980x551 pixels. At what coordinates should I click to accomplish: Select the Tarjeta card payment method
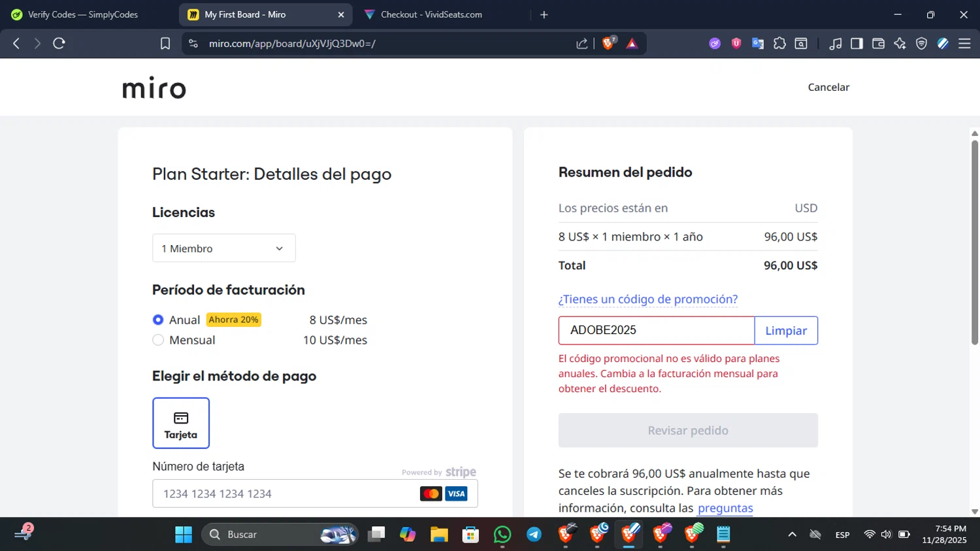tap(181, 423)
